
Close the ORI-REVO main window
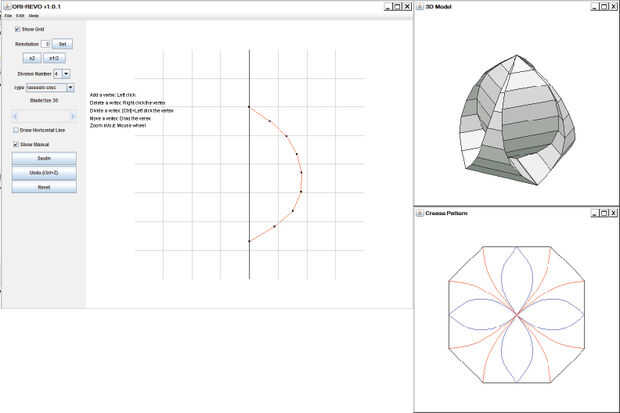[x=407, y=6]
